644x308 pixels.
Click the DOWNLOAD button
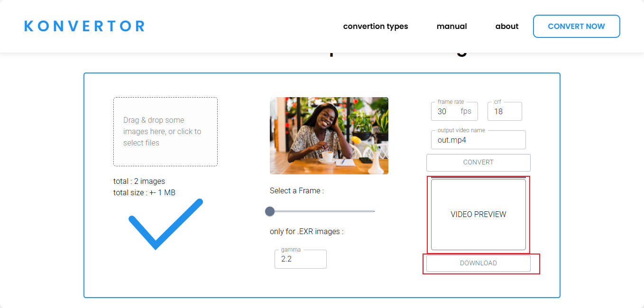[478, 263]
